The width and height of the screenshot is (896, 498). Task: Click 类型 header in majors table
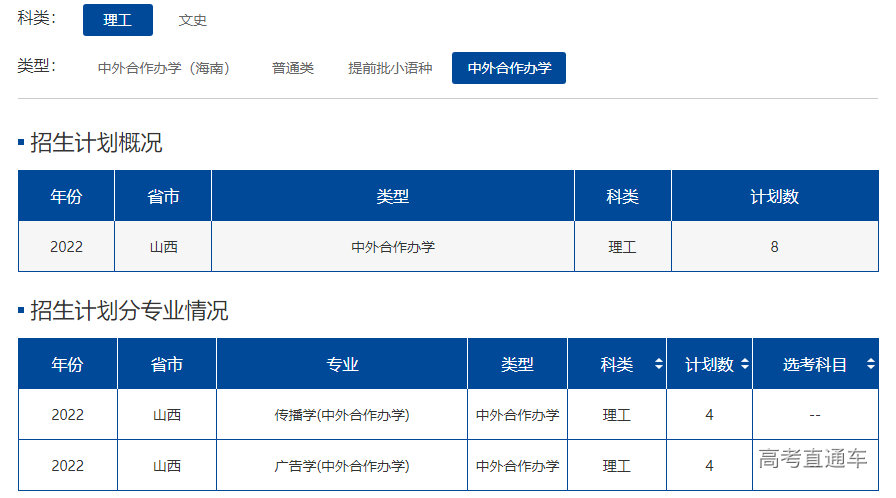coord(517,364)
